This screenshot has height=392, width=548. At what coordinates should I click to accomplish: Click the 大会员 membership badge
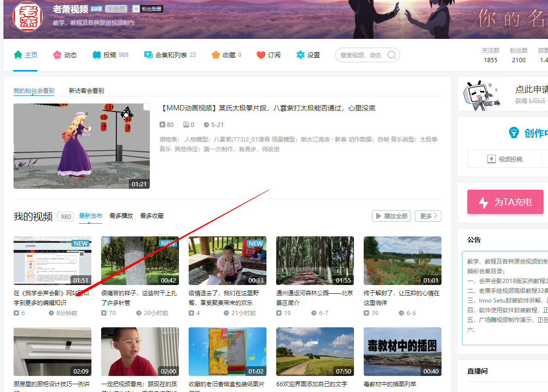coord(116,9)
